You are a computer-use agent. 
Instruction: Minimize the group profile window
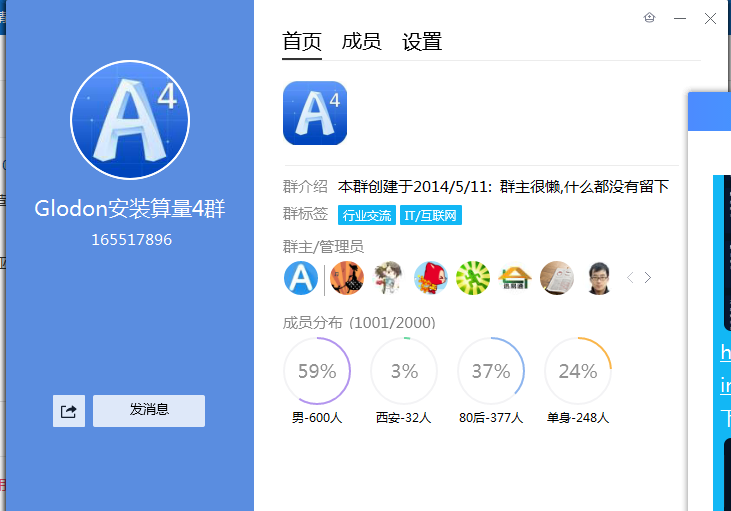680,18
